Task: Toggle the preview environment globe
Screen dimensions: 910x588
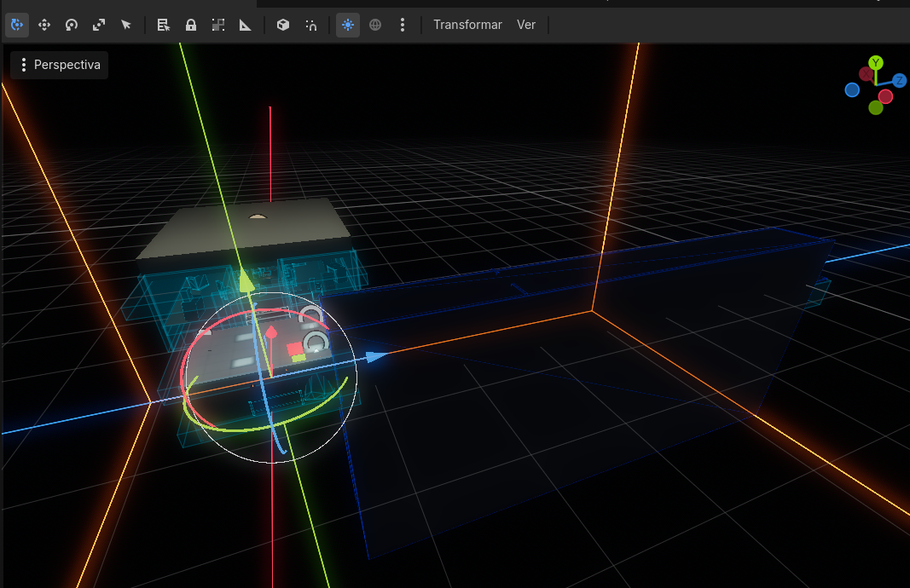Action: pyautogui.click(x=375, y=25)
